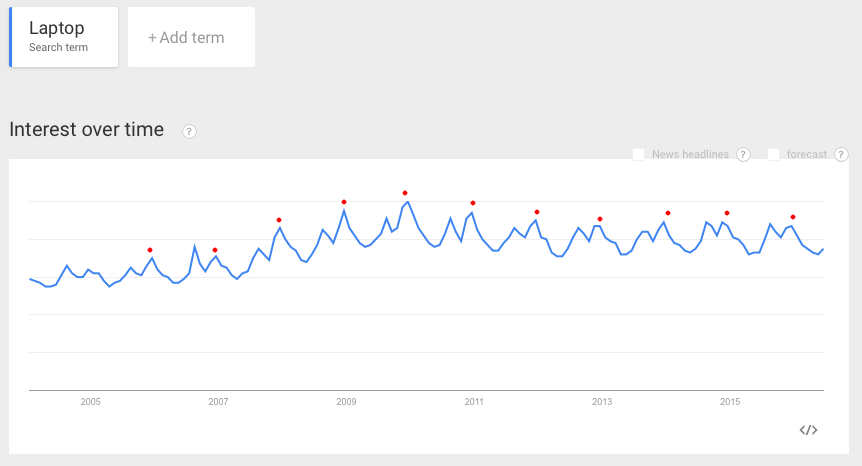Open the embed code icon
This screenshot has width=862, height=466.
[809, 430]
